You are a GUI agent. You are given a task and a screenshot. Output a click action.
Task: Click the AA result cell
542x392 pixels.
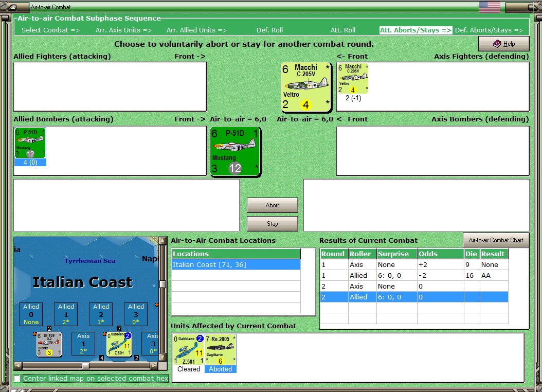[494, 276]
